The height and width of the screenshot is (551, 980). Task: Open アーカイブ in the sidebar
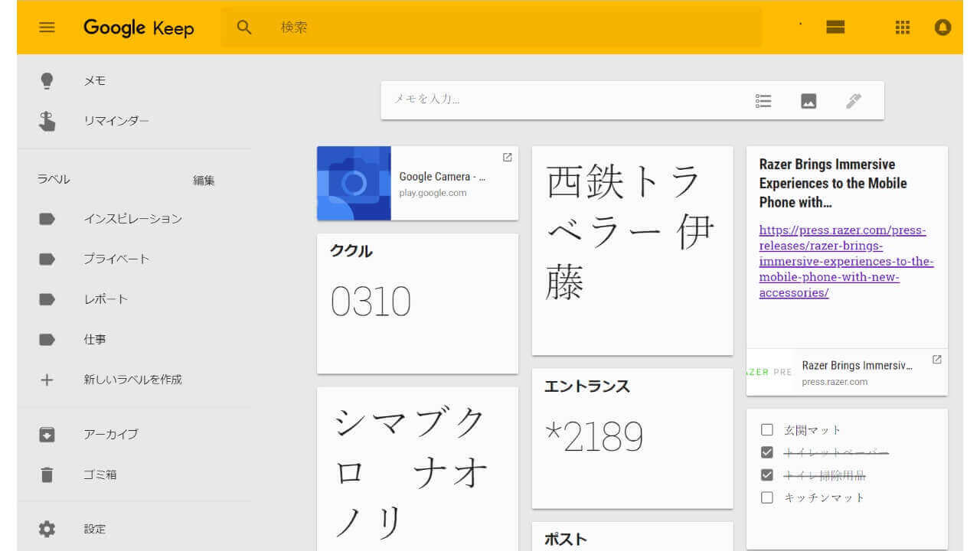(x=111, y=434)
